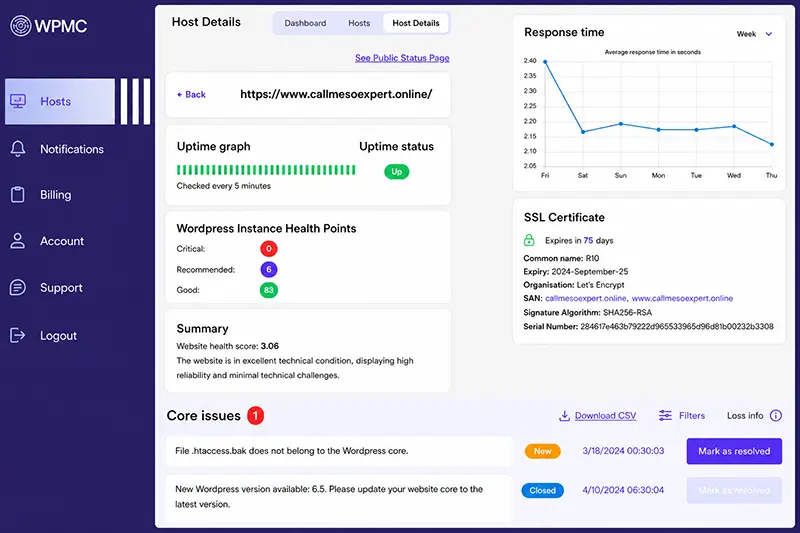The image size is (800, 533).
Task: Click the purple Recommended count badge
Action: click(x=269, y=269)
